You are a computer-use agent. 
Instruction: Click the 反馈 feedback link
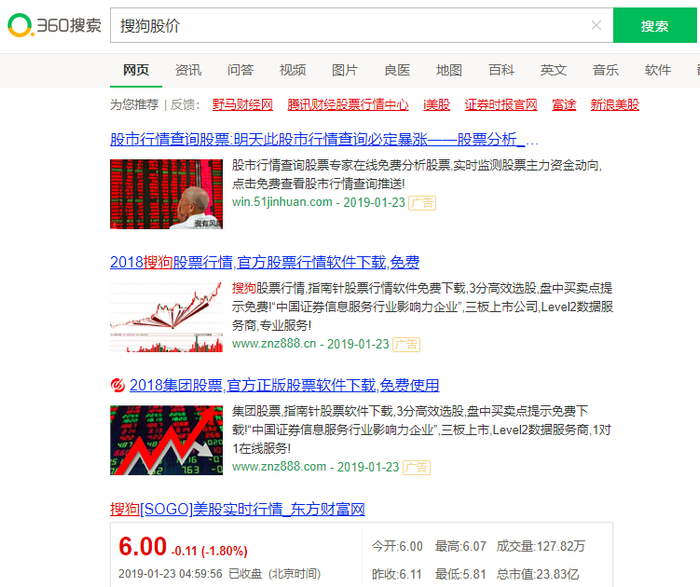tap(183, 105)
